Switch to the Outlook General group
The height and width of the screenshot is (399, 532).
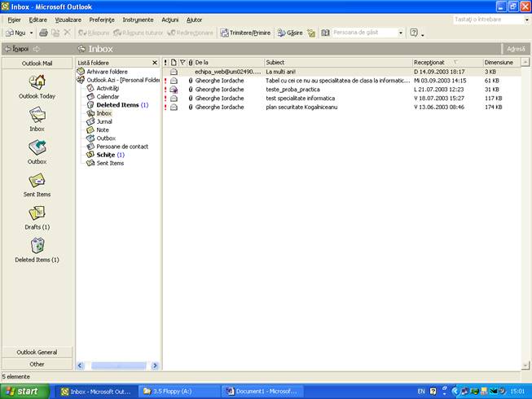(37, 353)
